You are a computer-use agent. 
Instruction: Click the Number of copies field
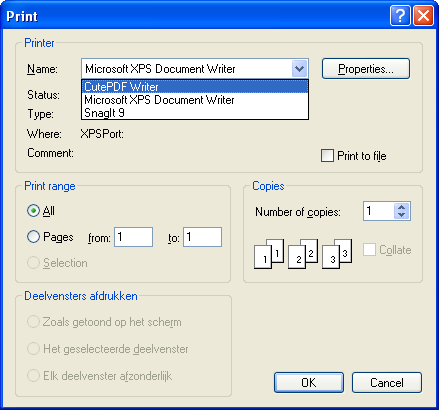point(379,211)
